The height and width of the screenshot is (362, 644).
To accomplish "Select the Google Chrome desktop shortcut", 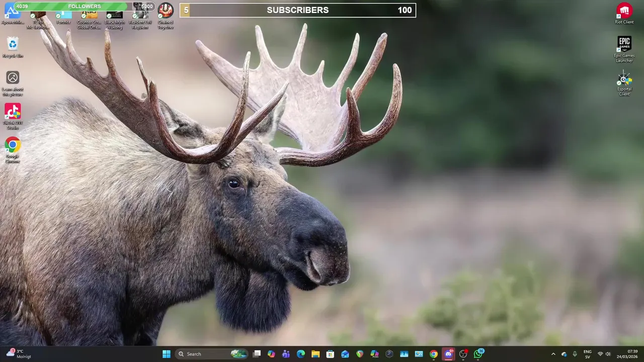I will pyautogui.click(x=13, y=150).
